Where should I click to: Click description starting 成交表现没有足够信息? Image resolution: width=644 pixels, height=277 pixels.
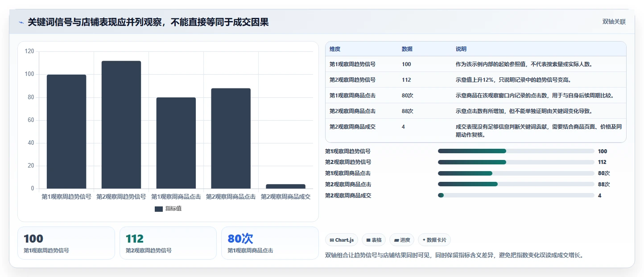[539, 130]
